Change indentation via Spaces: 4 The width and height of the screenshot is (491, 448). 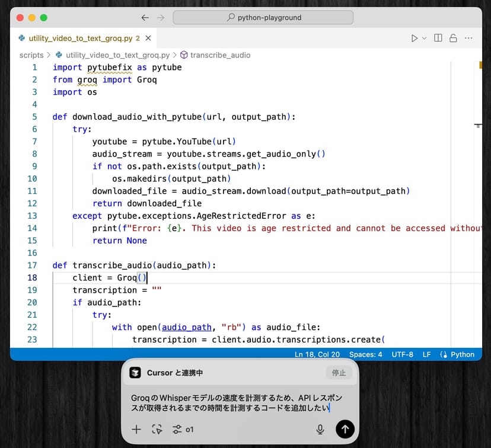[366, 354]
